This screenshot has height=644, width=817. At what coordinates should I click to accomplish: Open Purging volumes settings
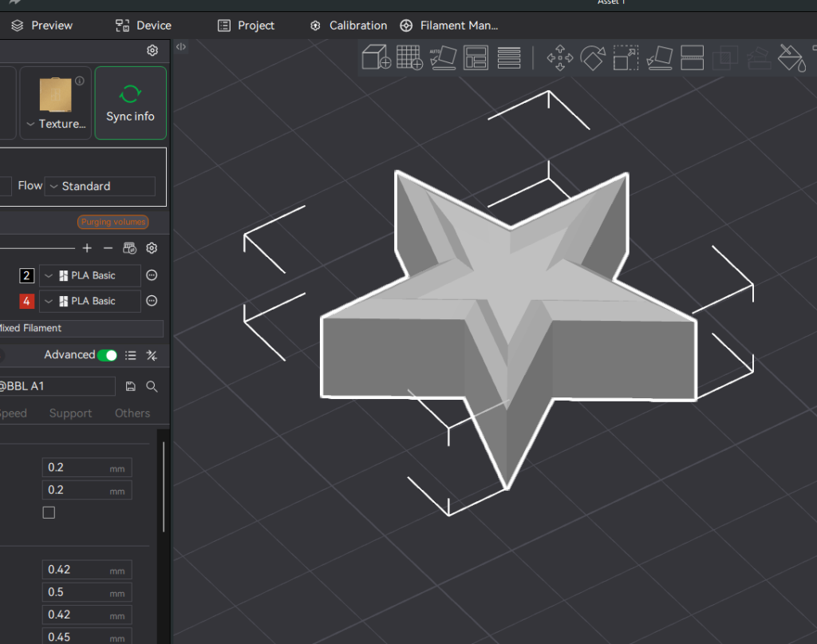pos(113,222)
